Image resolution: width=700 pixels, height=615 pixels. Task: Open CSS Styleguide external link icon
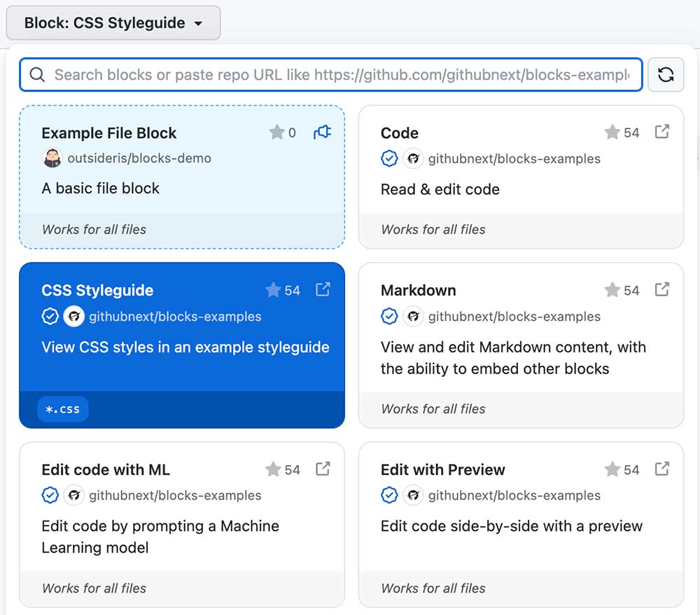323,289
